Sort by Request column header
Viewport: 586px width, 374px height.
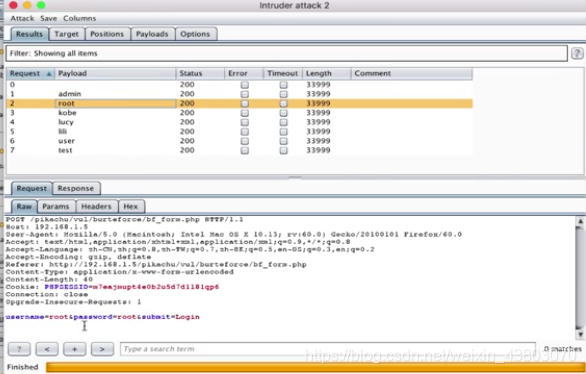[x=31, y=74]
